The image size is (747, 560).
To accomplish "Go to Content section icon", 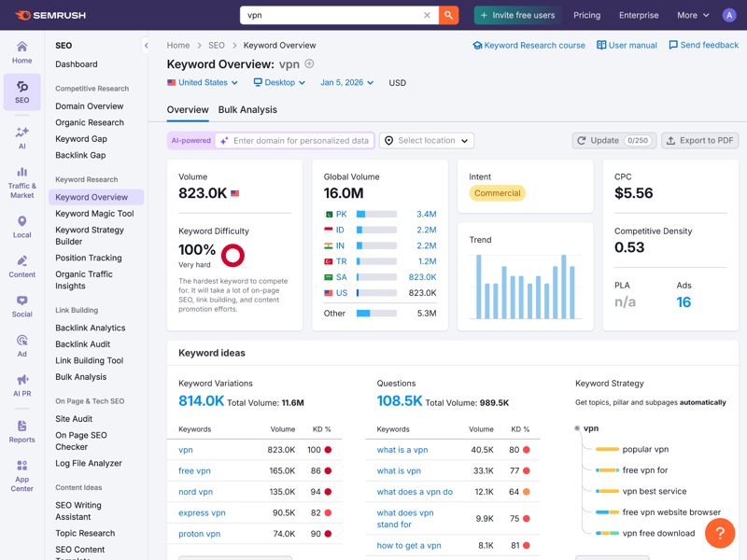I will coord(21,266).
